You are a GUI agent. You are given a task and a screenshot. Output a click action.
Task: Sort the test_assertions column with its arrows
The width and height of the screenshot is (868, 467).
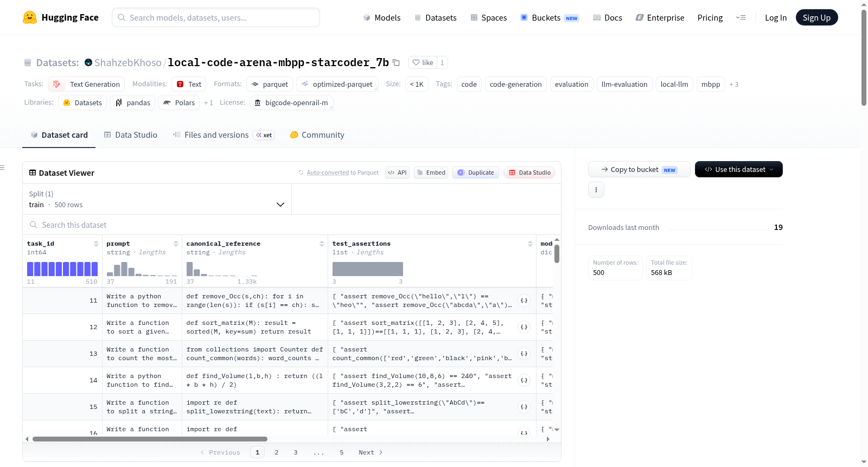coord(530,244)
